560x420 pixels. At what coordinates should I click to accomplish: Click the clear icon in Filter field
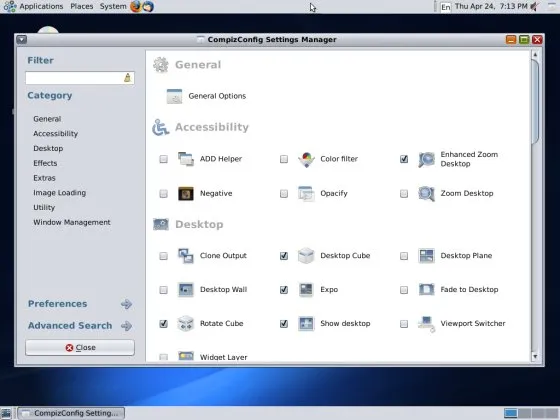pos(127,78)
